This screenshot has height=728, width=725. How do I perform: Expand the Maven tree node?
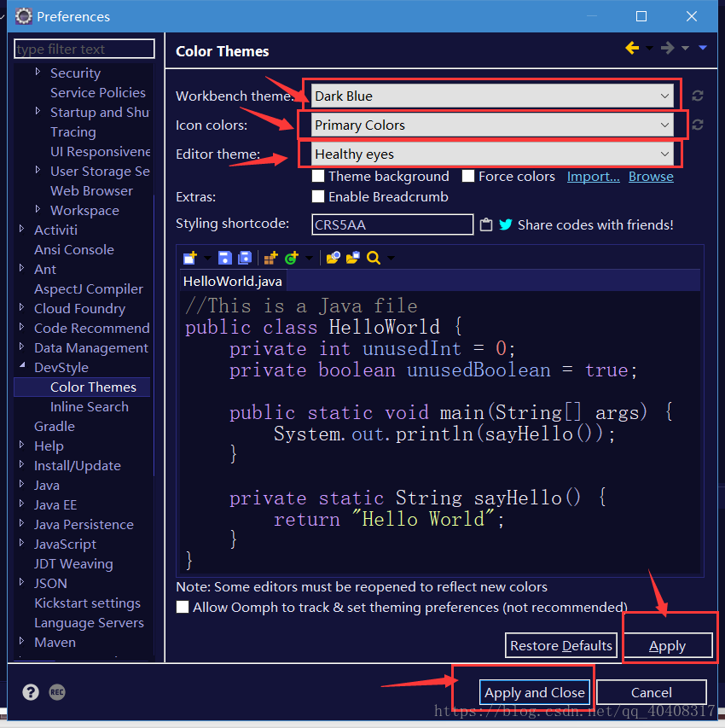click(22, 641)
